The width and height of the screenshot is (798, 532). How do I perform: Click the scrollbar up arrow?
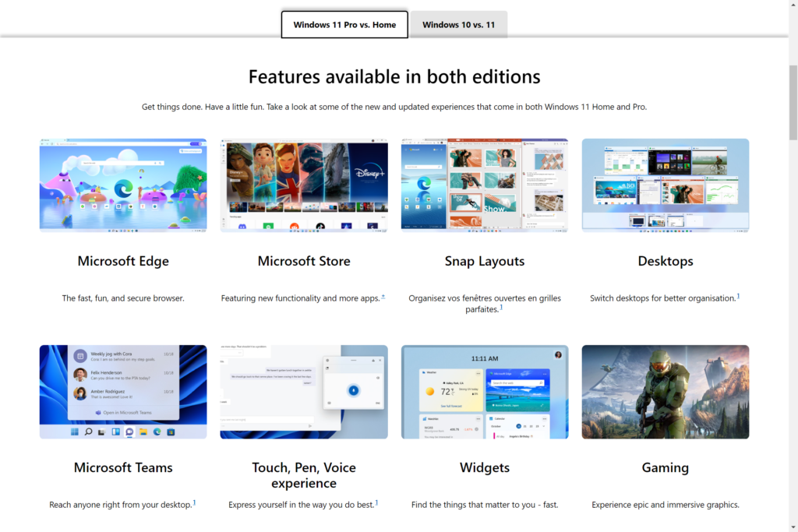(x=793, y=5)
